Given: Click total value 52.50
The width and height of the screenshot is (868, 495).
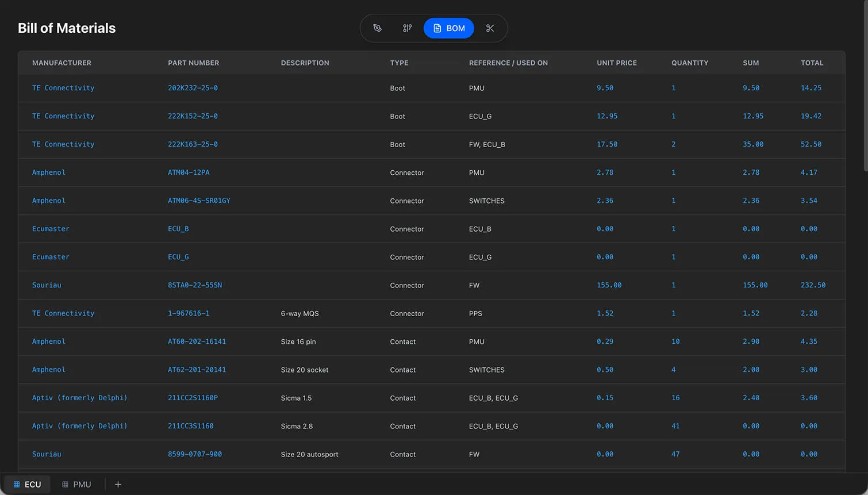Looking at the screenshot, I should (811, 144).
